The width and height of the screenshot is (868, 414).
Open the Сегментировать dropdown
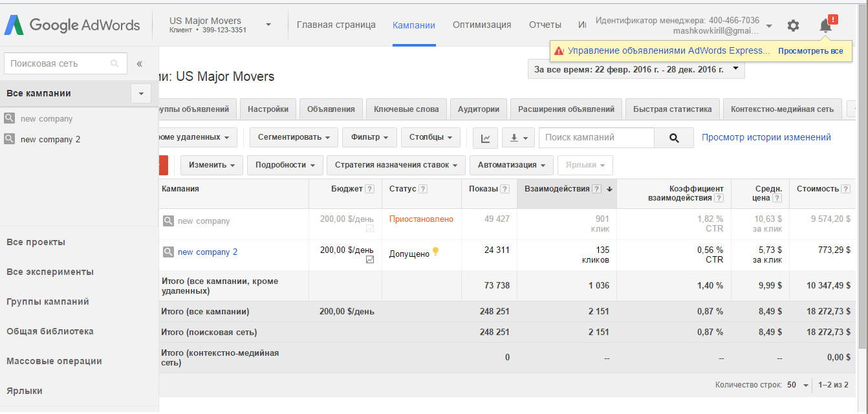(x=294, y=138)
